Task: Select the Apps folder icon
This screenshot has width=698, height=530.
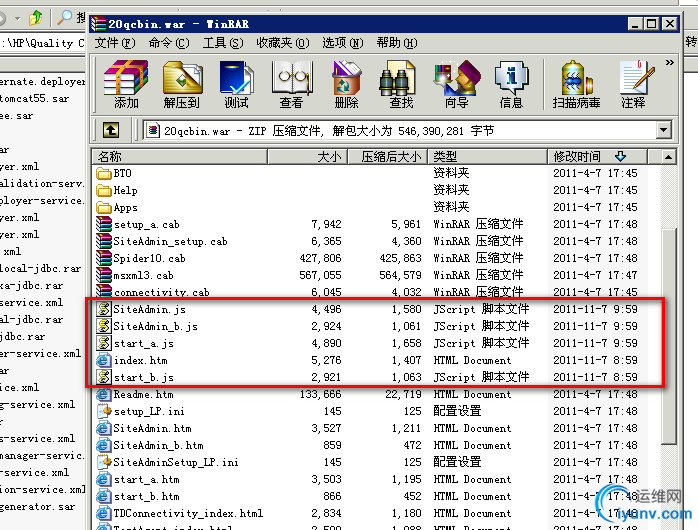Action: coord(104,207)
